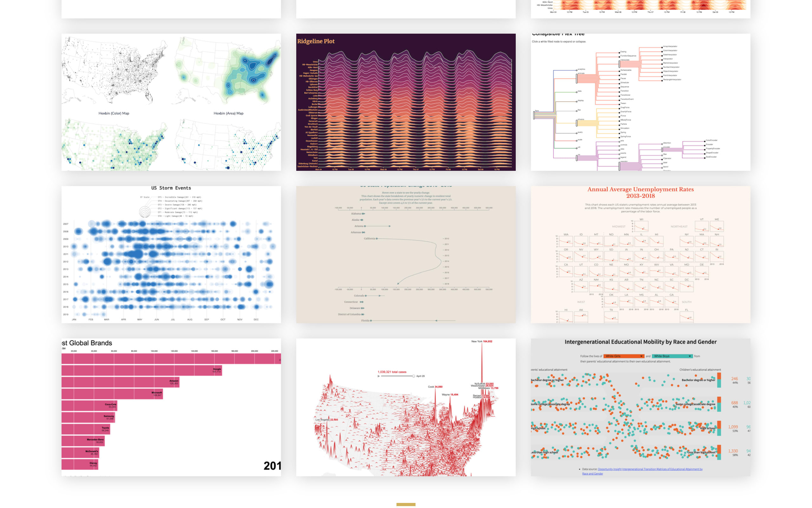The height and width of the screenshot is (508, 812).
Task: Click the Amazon bar in brands chart
Action: [x=121, y=382]
